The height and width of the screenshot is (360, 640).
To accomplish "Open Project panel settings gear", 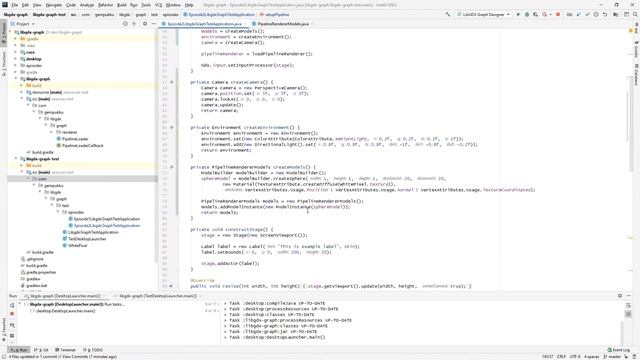I will pos(145,24).
